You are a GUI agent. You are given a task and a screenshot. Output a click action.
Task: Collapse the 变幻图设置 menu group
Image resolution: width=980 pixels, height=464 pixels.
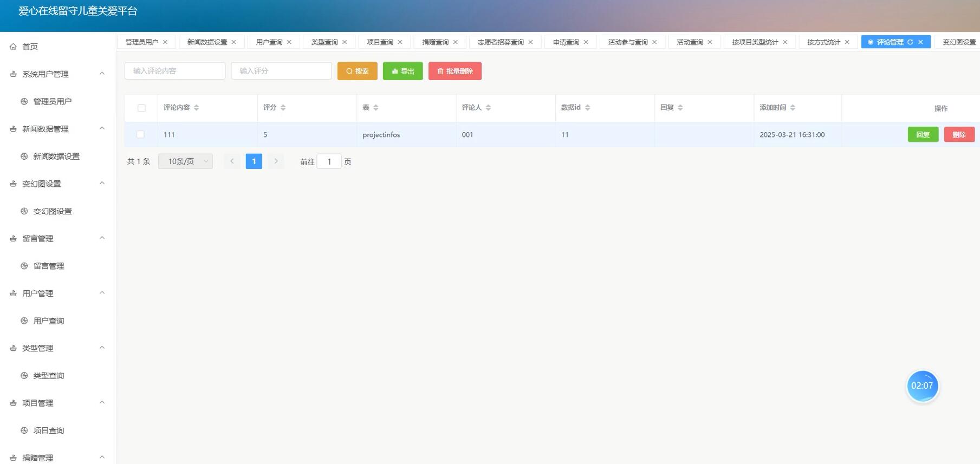[102, 183]
